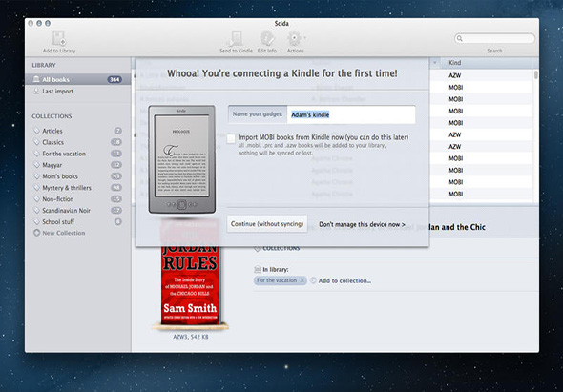Viewport: 563px width, 392px height.
Task: Click the tag icon beside Classics
Action: 36,142
